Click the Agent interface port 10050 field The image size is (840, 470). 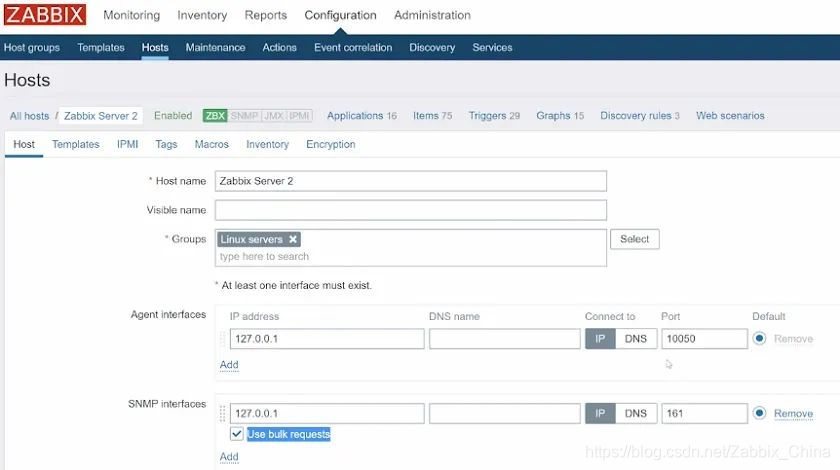pyautogui.click(x=704, y=339)
